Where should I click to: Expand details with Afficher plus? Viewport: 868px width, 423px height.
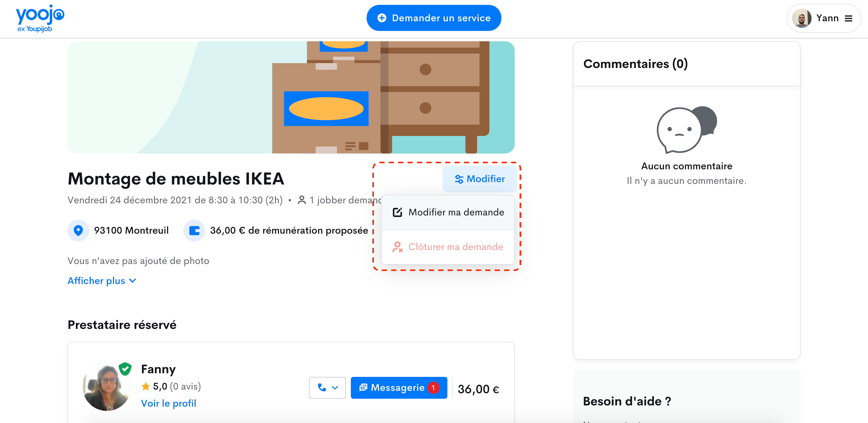coord(101,281)
